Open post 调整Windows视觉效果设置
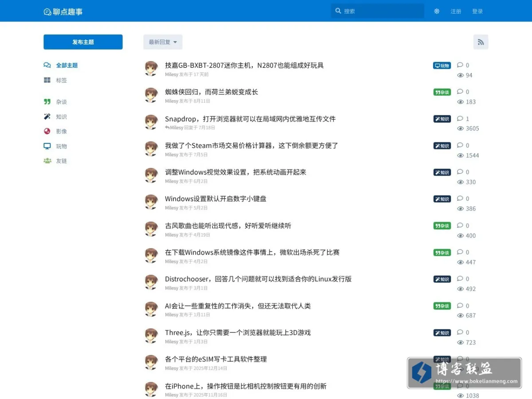 coord(236,172)
